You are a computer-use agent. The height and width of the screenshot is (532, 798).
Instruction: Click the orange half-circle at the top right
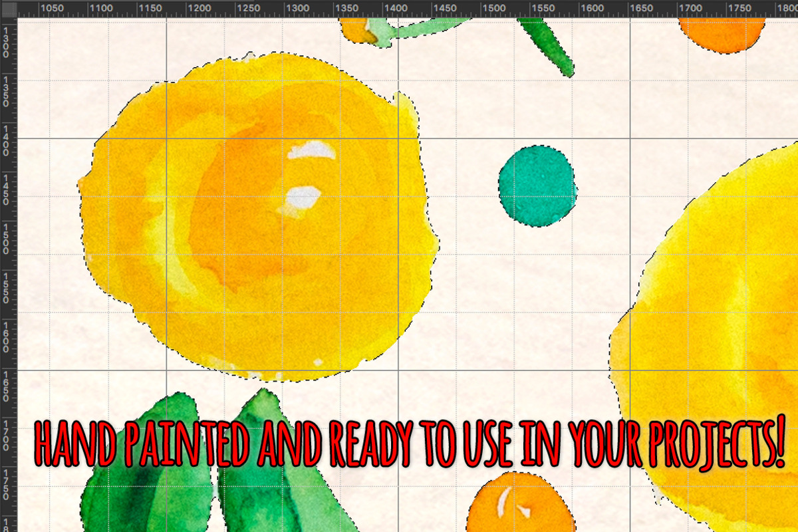coord(722,35)
